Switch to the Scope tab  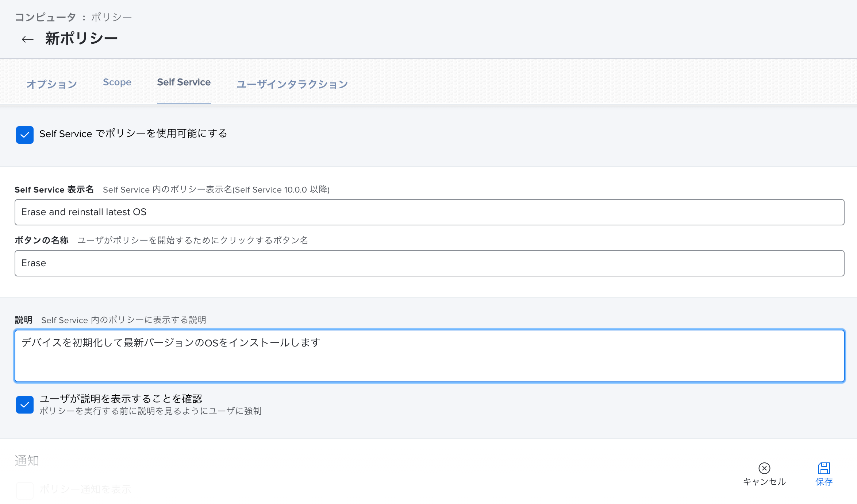tap(117, 82)
